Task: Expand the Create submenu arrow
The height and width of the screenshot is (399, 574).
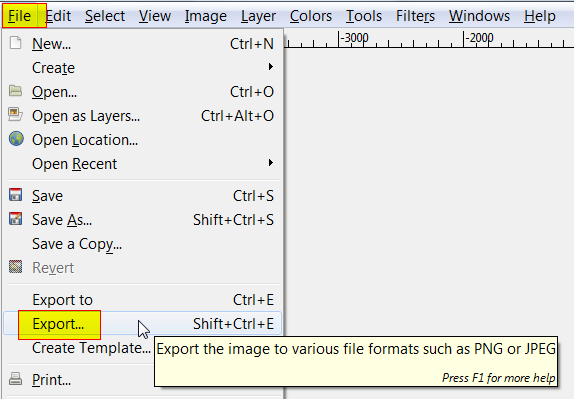Action: [x=271, y=67]
